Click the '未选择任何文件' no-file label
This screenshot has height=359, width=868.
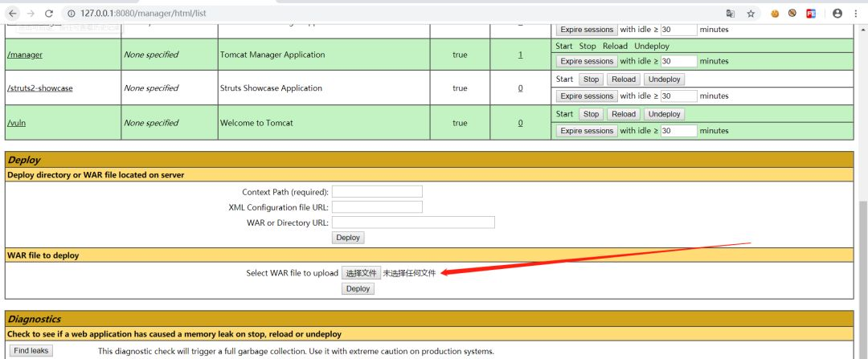coord(410,273)
